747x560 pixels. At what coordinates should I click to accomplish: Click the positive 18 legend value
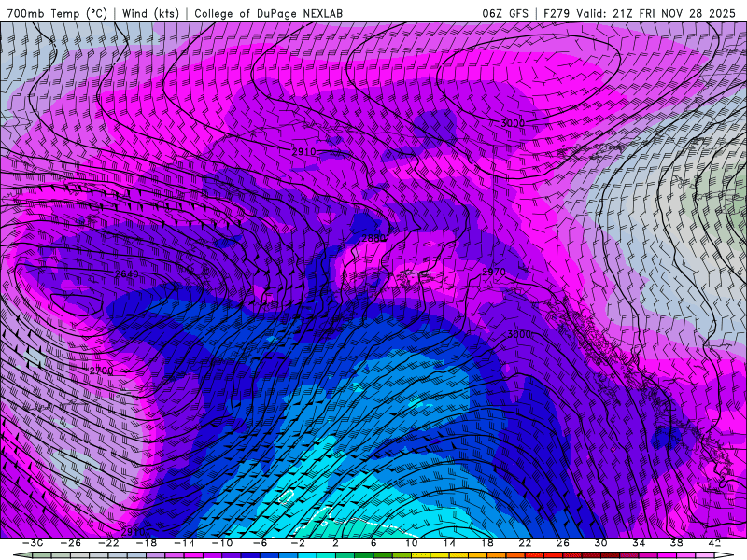(486, 543)
